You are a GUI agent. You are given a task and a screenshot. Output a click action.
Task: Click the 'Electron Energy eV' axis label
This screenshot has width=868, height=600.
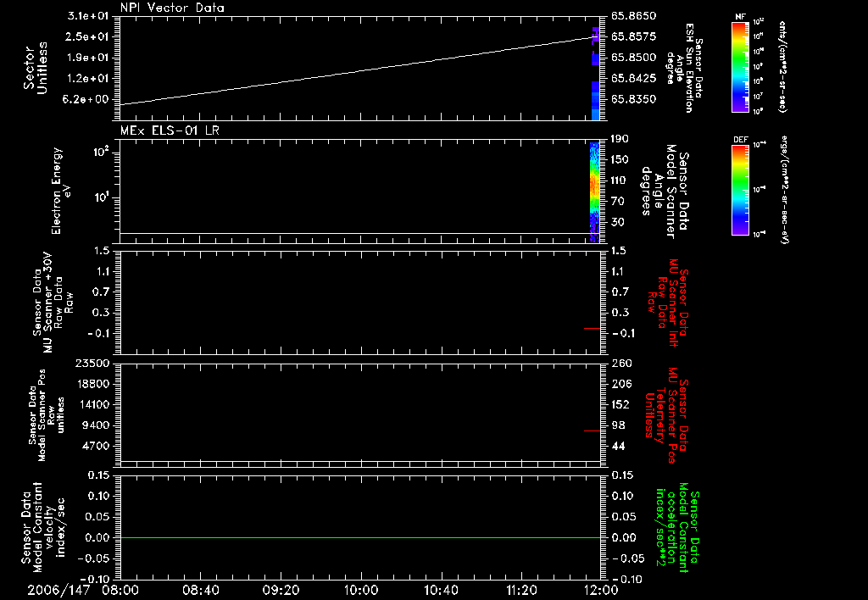[x=61, y=191]
